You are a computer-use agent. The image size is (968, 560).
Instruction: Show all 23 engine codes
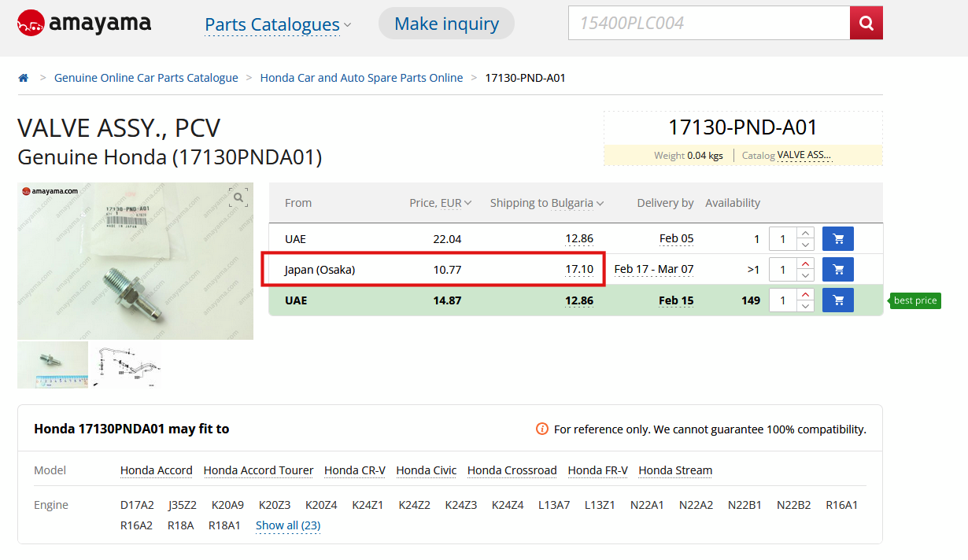coord(287,525)
